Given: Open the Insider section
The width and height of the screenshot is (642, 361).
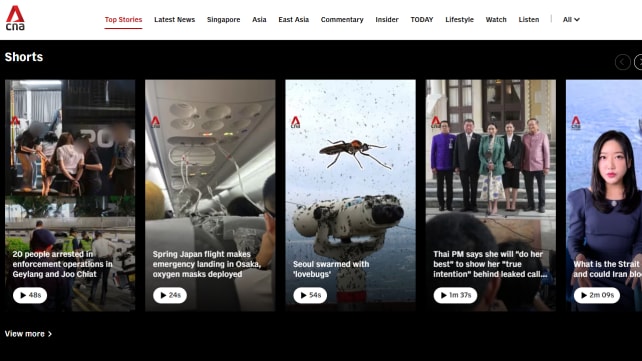Looking at the screenshot, I should pyautogui.click(x=387, y=20).
